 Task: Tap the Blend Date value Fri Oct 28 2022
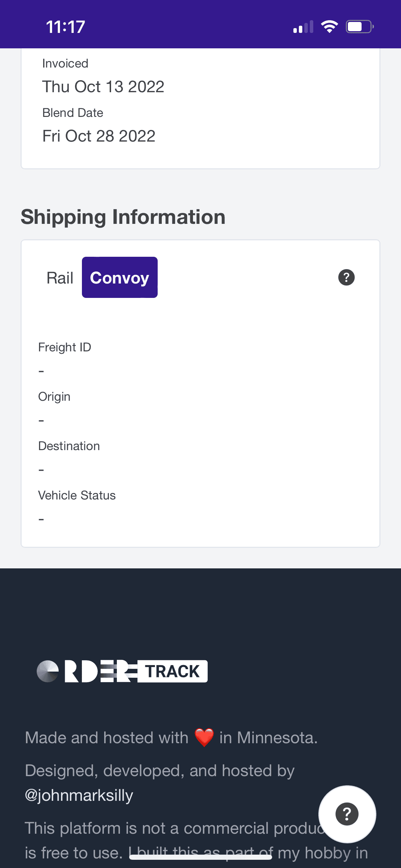(x=99, y=136)
